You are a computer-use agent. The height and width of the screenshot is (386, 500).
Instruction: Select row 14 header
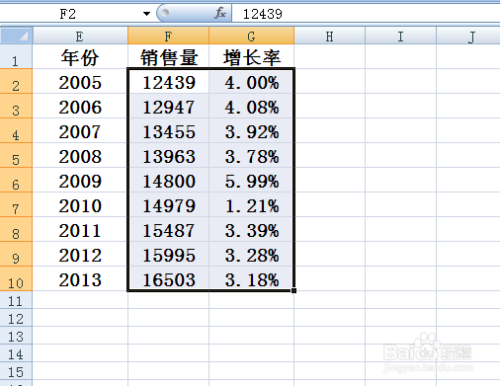(16, 353)
